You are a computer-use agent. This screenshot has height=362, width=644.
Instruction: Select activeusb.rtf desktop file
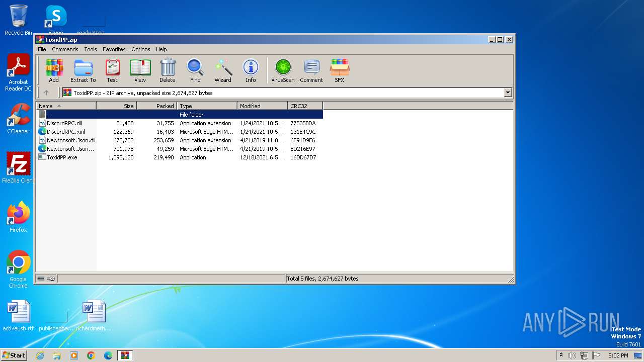coord(18,316)
